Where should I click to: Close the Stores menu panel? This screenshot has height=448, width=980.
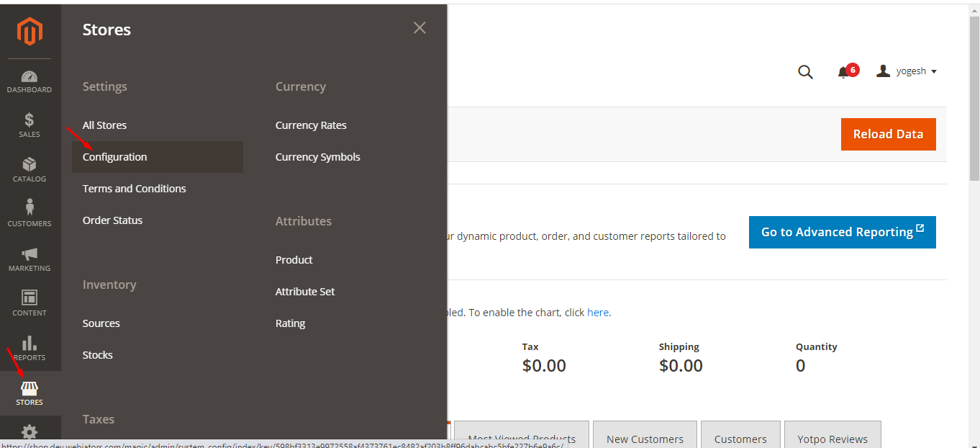[419, 27]
